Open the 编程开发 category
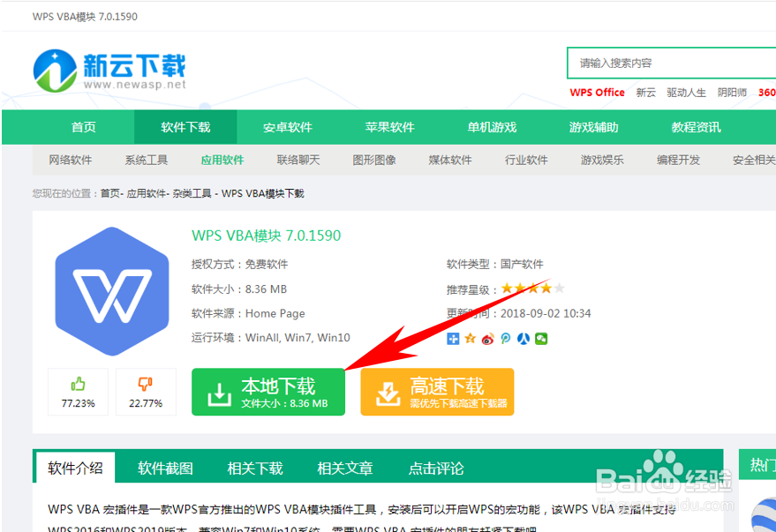Screen dimensions: 776x532 [x=678, y=160]
